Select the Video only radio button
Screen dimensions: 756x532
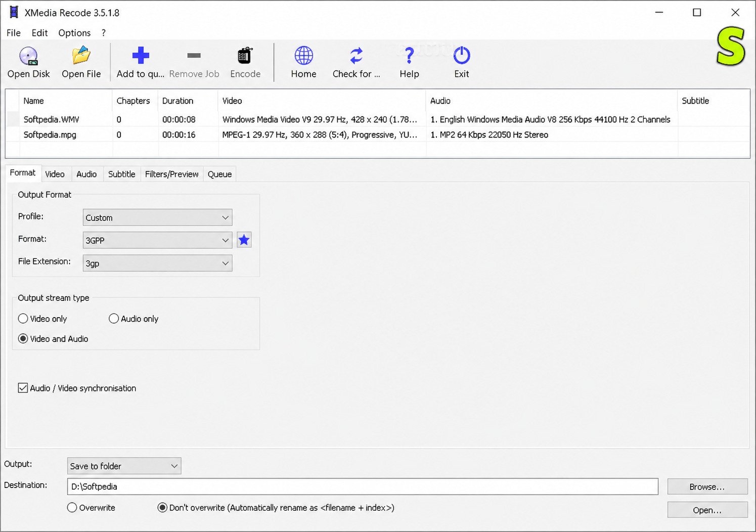[x=23, y=319]
